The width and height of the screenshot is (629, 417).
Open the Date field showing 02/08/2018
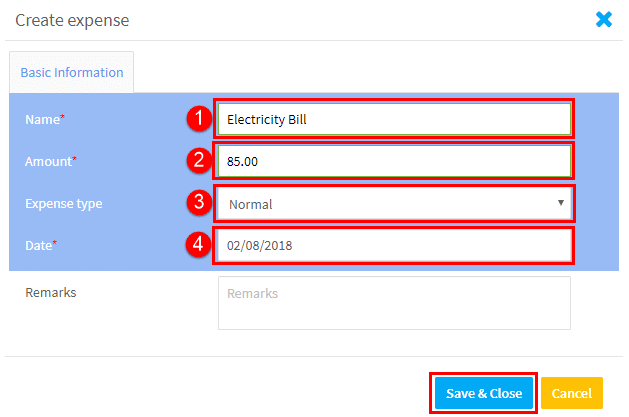394,245
